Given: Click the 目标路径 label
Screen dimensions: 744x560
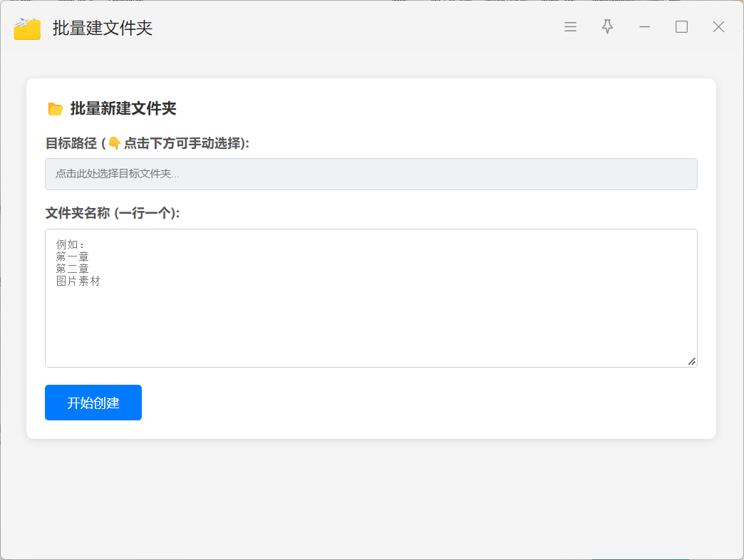Looking at the screenshot, I should 71,143.
